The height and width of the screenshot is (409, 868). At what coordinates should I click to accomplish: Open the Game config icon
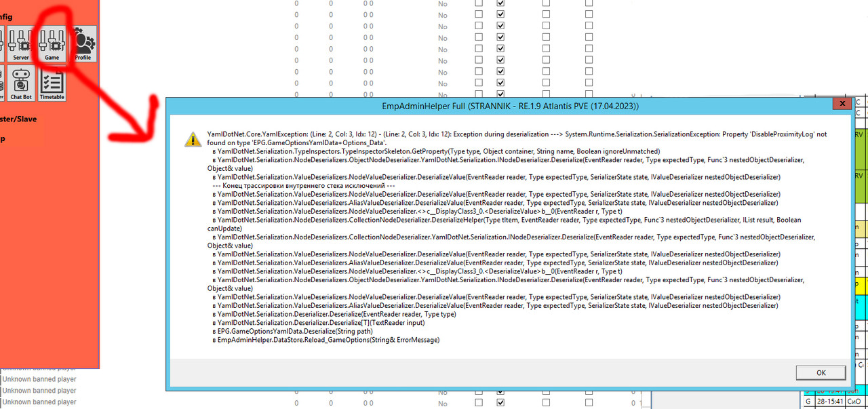click(x=52, y=45)
